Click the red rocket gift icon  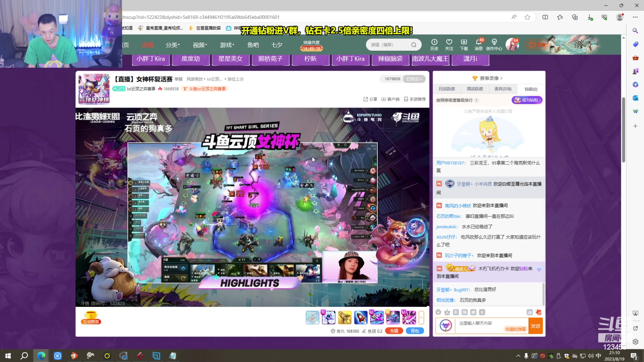click(x=361, y=317)
